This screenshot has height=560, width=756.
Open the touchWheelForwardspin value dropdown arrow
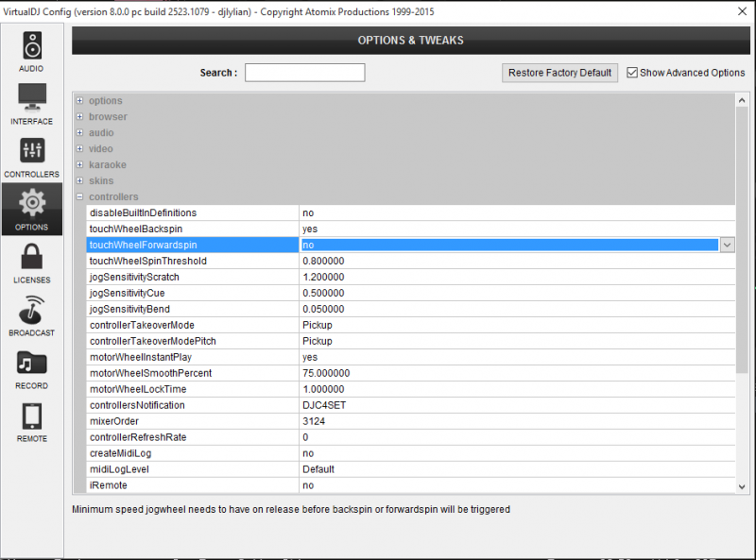coord(727,245)
